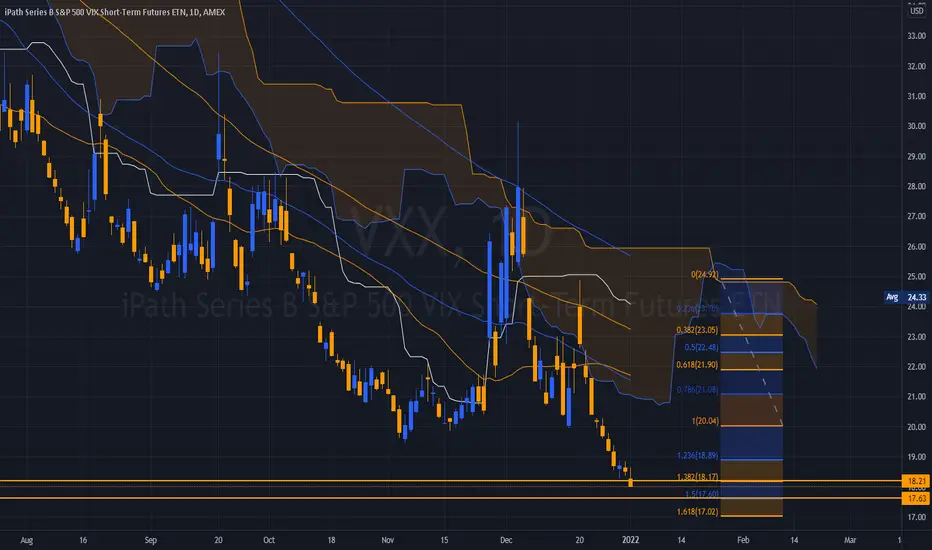932x550 pixels.
Task: Click the iPath Series B VXX chart title
Action: pos(115,12)
